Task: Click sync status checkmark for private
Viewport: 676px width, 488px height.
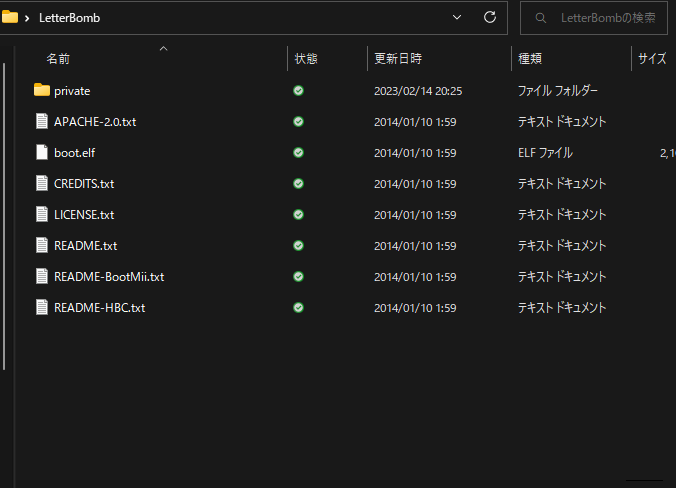Action: tap(298, 91)
